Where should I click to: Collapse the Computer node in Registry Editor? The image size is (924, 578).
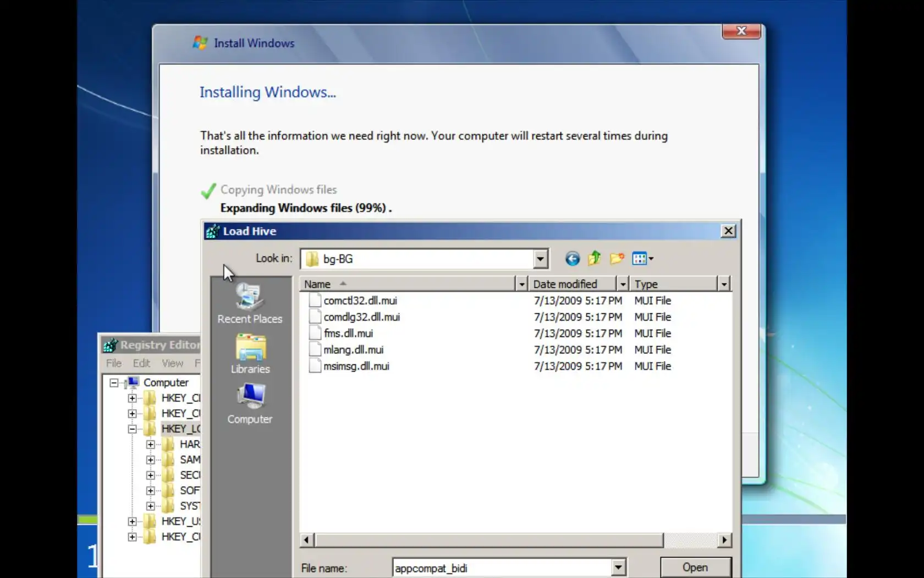pos(114,383)
